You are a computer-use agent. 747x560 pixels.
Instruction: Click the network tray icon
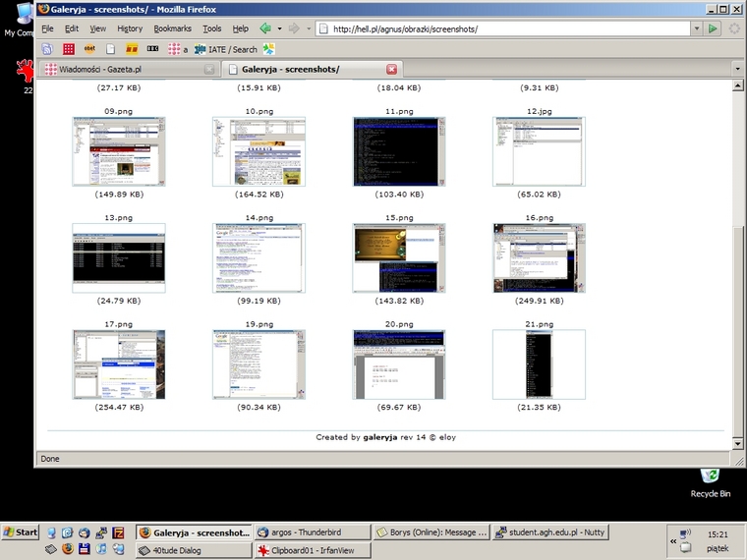coord(685,532)
